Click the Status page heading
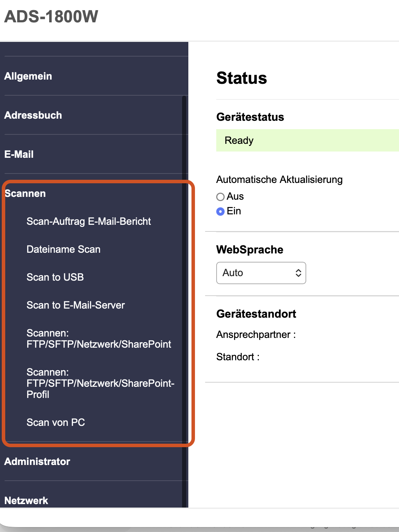Image resolution: width=399 pixels, height=532 pixels. click(x=242, y=78)
